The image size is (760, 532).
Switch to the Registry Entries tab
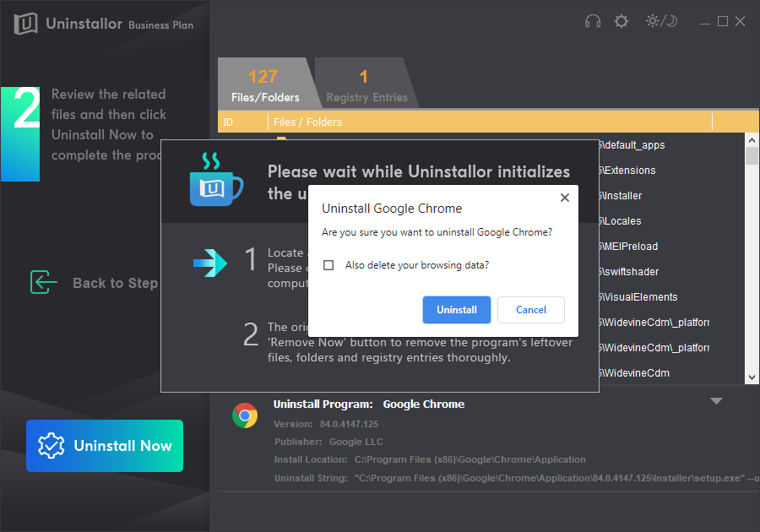point(366,84)
